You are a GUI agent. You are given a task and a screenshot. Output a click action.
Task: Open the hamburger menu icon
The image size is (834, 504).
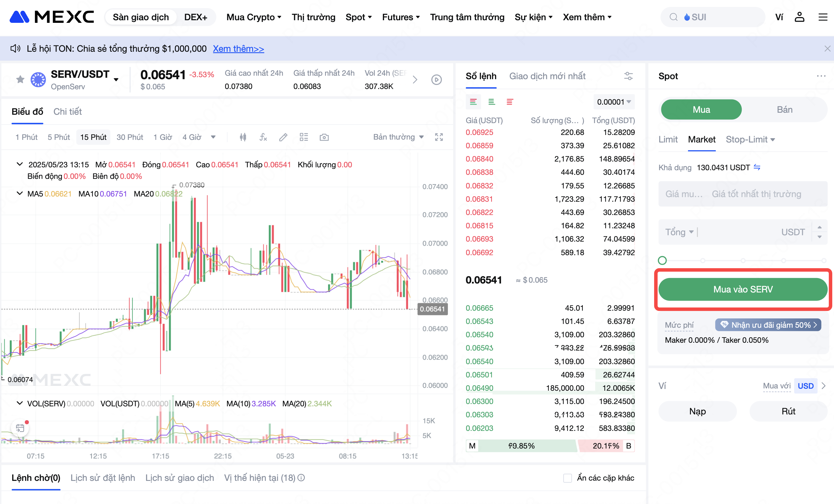(823, 17)
